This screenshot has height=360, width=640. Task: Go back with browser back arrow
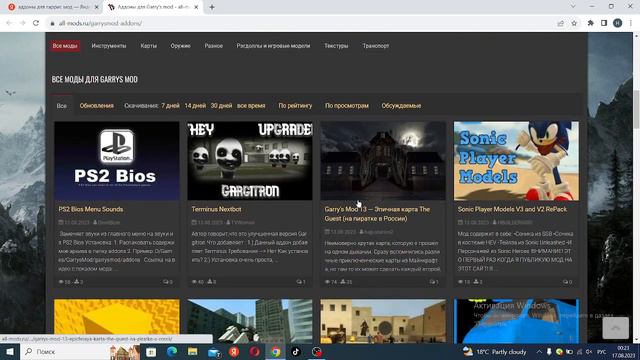click(9, 23)
